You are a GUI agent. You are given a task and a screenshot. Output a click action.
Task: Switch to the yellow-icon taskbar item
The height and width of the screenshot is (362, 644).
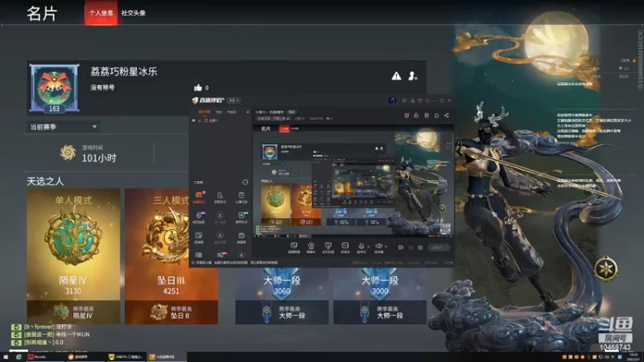click(x=126, y=357)
